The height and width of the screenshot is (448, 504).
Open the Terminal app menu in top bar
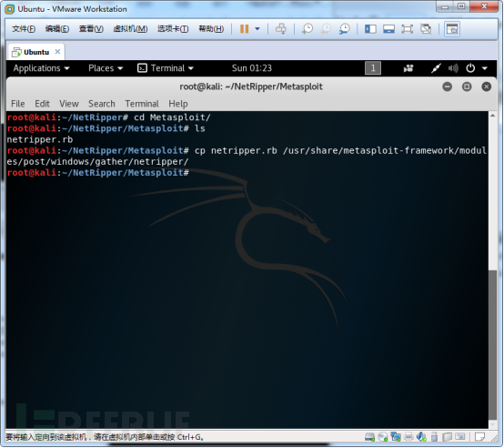[166, 68]
